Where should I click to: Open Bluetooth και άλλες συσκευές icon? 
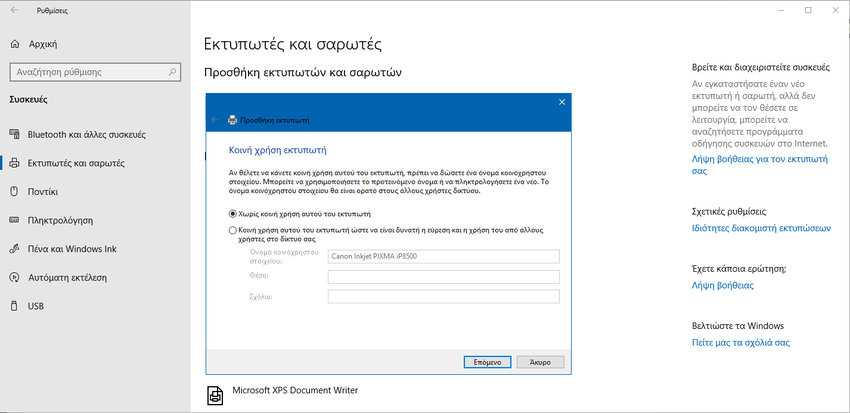pyautogui.click(x=15, y=134)
